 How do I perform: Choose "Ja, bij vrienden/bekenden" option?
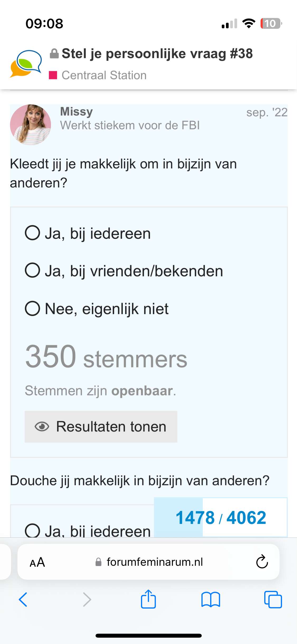coord(32,270)
